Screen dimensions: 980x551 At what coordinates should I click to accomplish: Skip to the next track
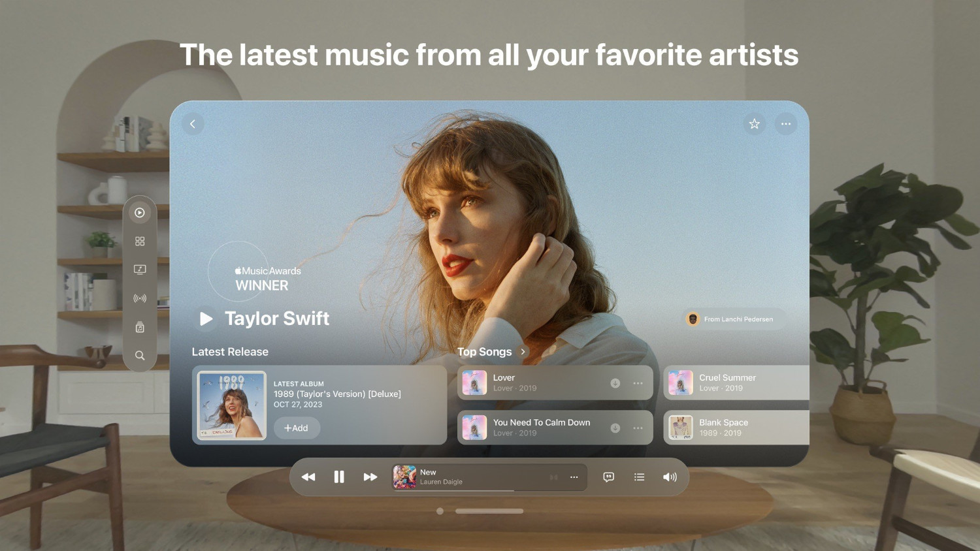pyautogui.click(x=370, y=477)
